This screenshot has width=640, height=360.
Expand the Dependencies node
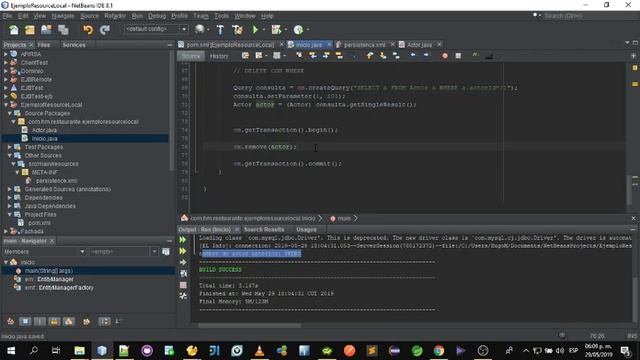tap(10, 198)
